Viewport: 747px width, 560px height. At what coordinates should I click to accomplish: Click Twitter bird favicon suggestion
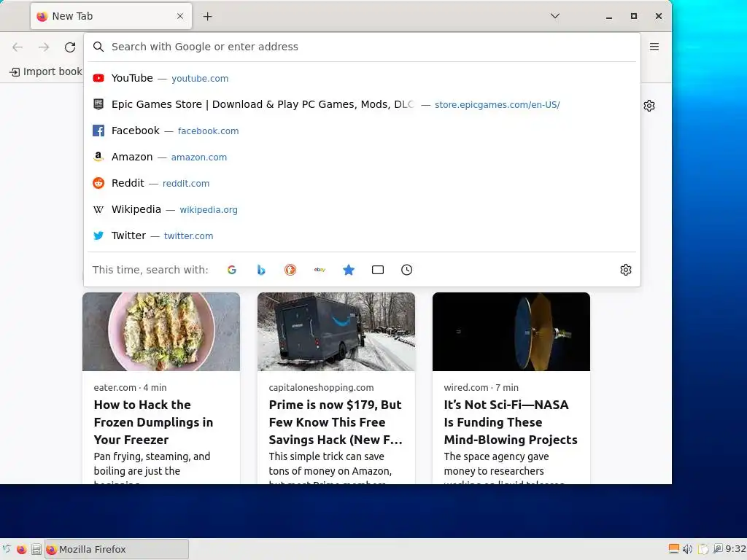tap(98, 236)
